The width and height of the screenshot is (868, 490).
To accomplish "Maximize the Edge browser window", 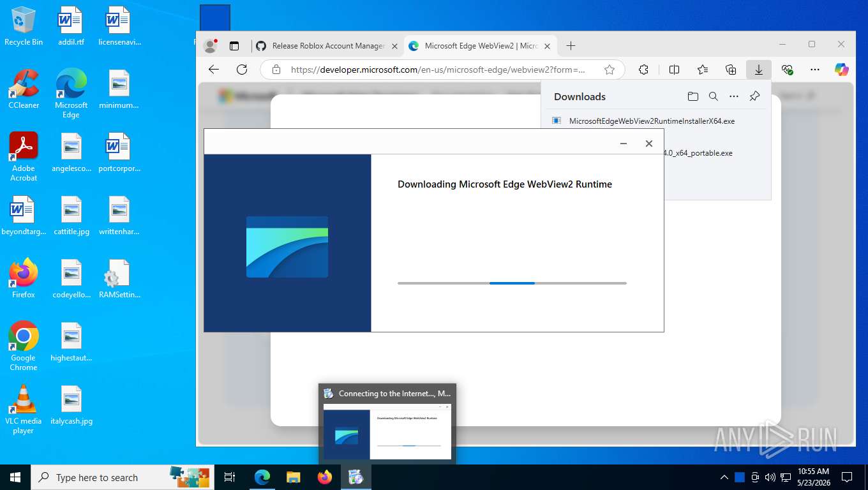I will tap(812, 45).
